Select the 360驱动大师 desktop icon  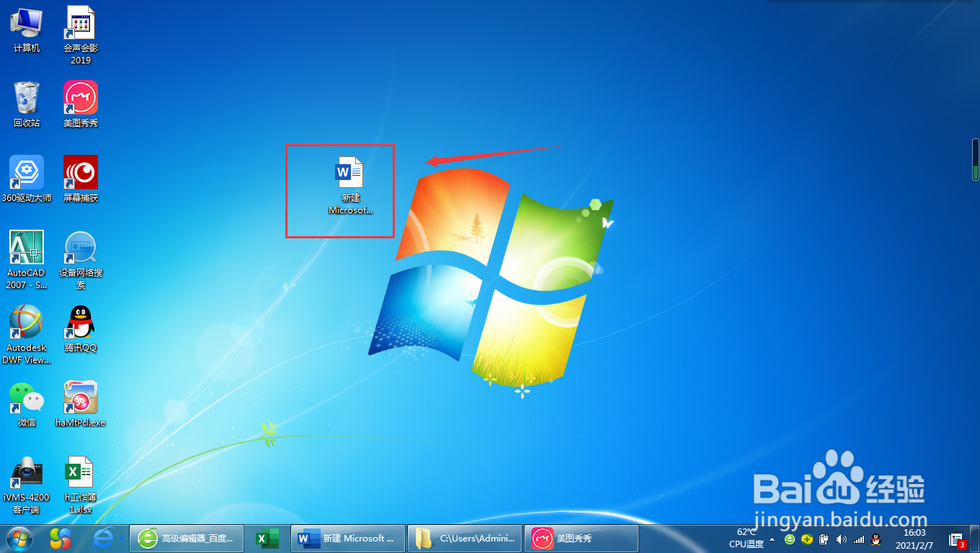[x=27, y=179]
